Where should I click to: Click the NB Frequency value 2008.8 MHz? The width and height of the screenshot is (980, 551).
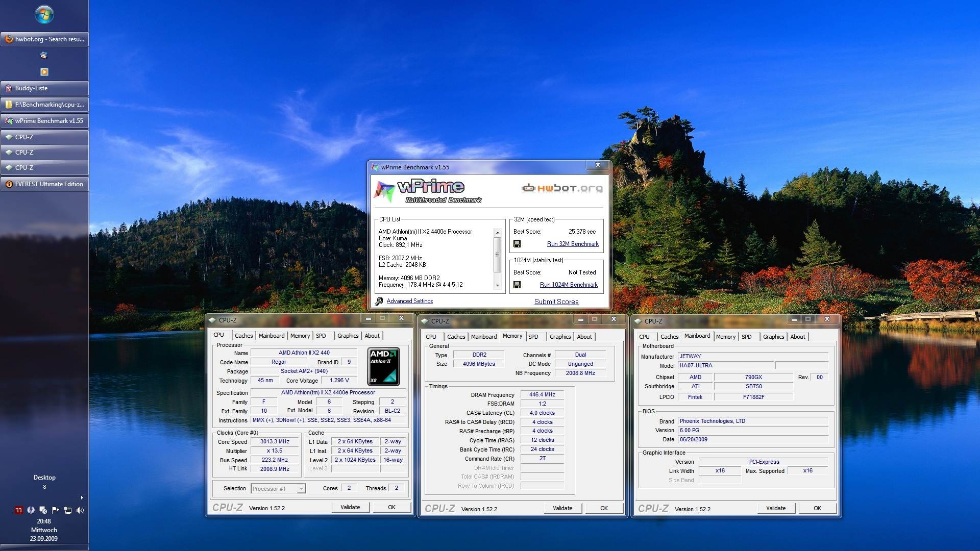[580, 373]
